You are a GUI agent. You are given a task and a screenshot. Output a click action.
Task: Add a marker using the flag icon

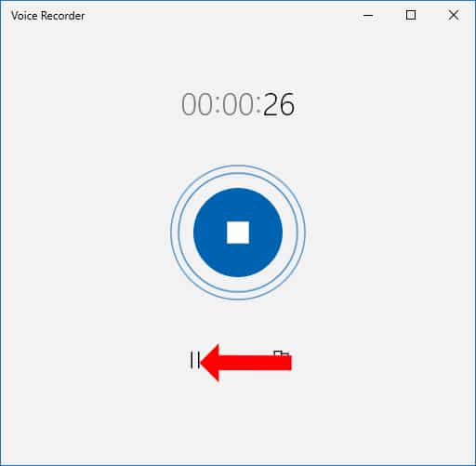[x=281, y=353]
